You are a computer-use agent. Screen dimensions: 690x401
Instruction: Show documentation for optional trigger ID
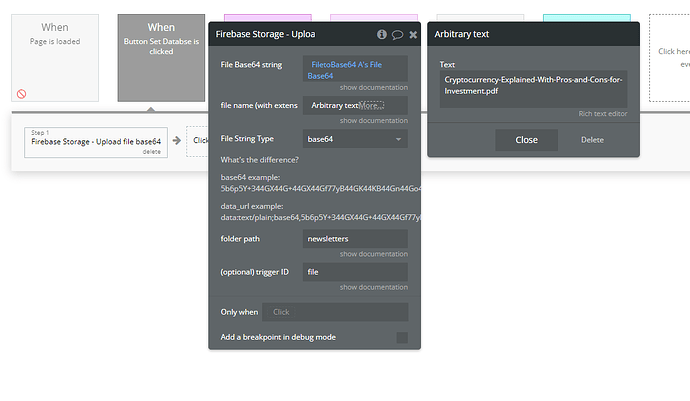pyautogui.click(x=374, y=287)
